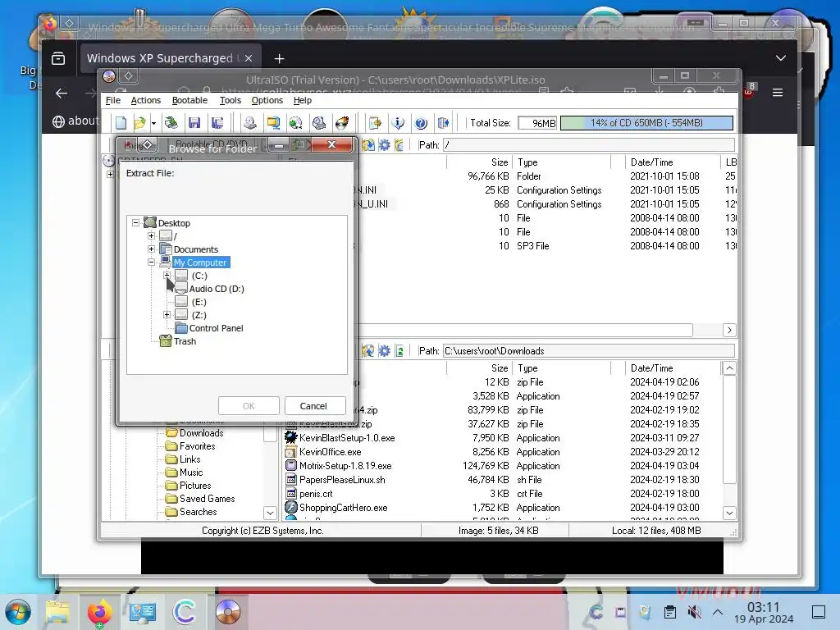The image size is (840, 630).
Task: Select ShoppingCartHero.exe in file list
Action: coord(343,508)
